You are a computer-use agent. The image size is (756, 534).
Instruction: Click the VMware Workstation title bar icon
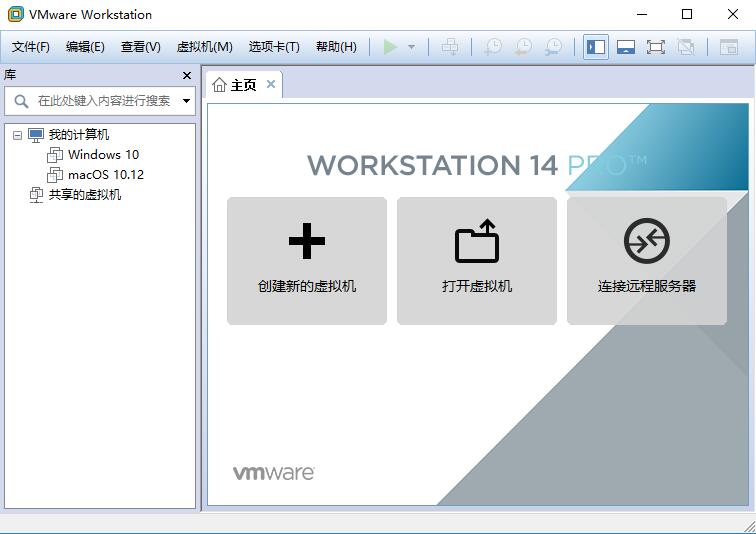point(15,14)
